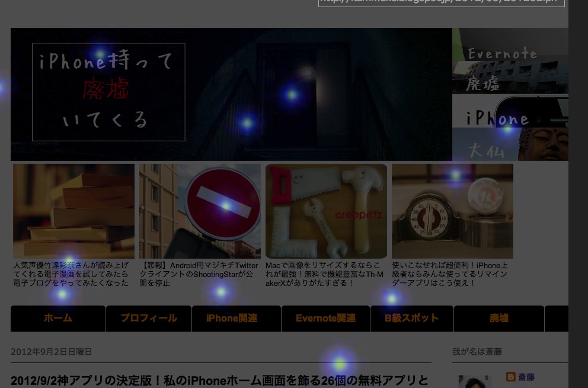This screenshot has height=388, width=588.
Task: Open the 廃墟 category banner image
Action: (x=510, y=78)
